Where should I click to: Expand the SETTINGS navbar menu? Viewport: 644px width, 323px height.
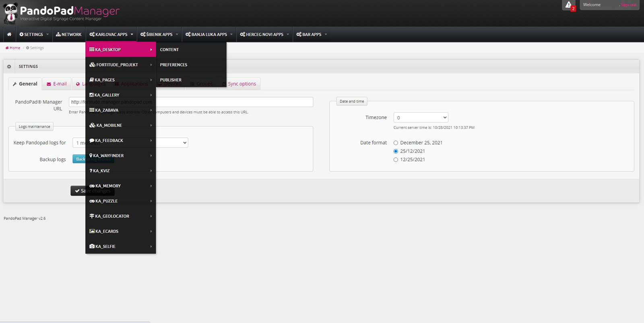[x=34, y=35]
